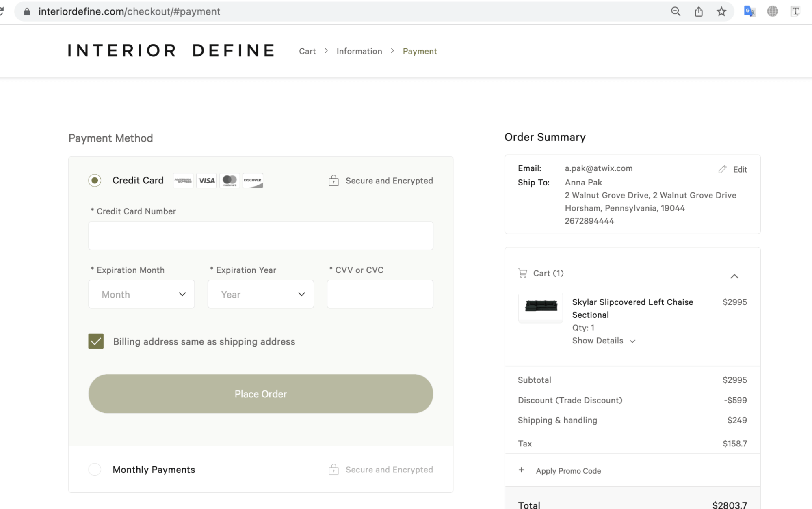Click the globe extension icon
812x509 pixels.
[773, 11]
